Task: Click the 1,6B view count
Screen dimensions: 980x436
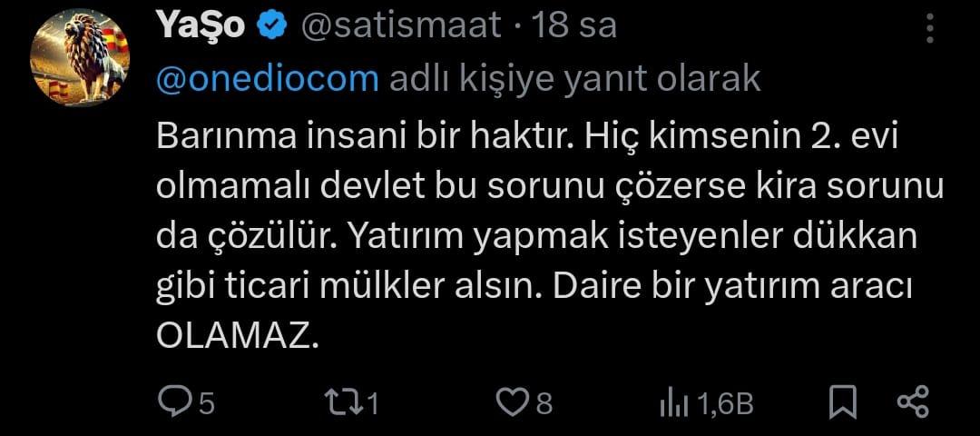Action: 724,405
